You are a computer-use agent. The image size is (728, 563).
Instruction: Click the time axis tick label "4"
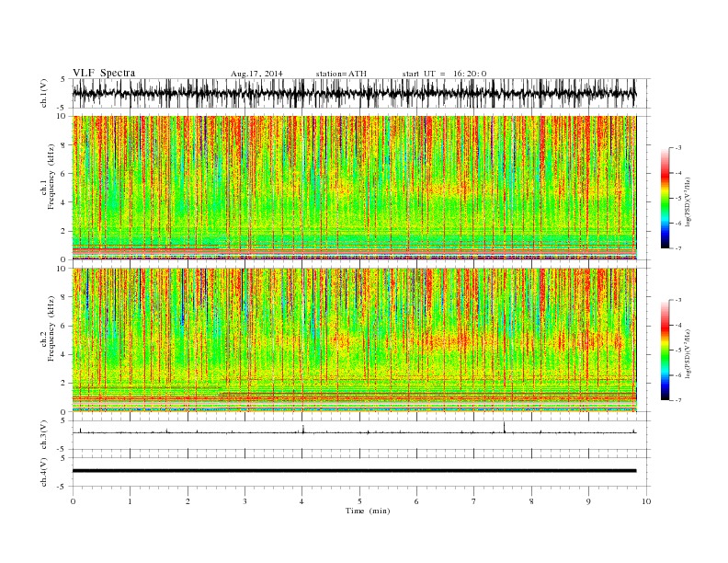(x=302, y=501)
